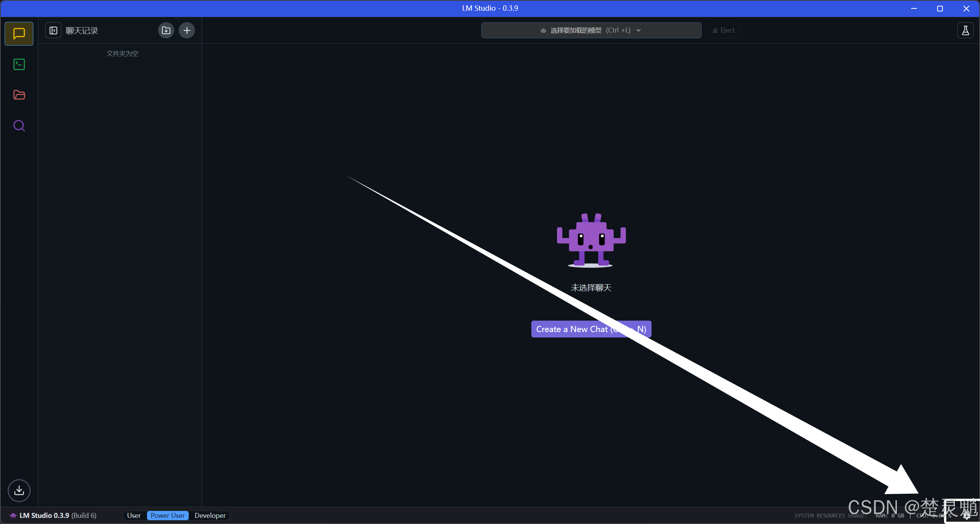980x524 pixels.
Task: Create a new chat folder
Action: pyautogui.click(x=166, y=30)
